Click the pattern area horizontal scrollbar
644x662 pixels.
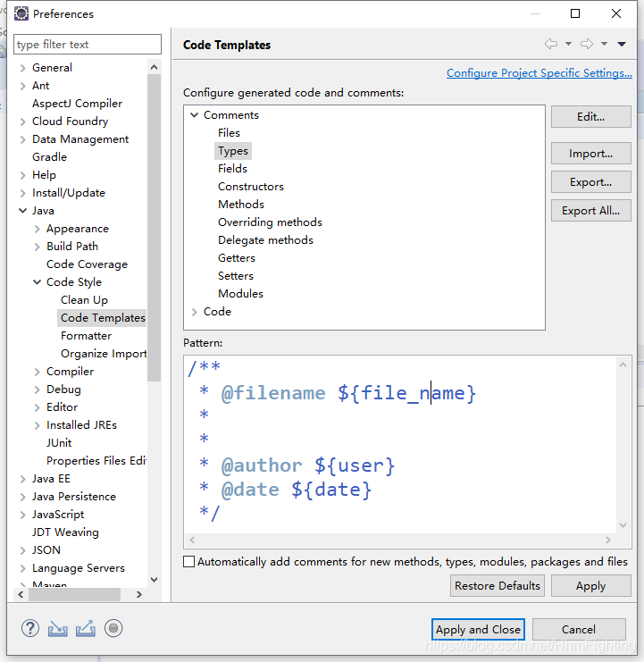[400, 540]
